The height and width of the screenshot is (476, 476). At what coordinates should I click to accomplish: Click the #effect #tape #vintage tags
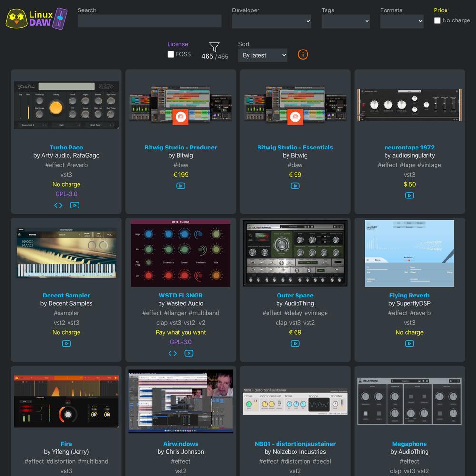tap(409, 165)
